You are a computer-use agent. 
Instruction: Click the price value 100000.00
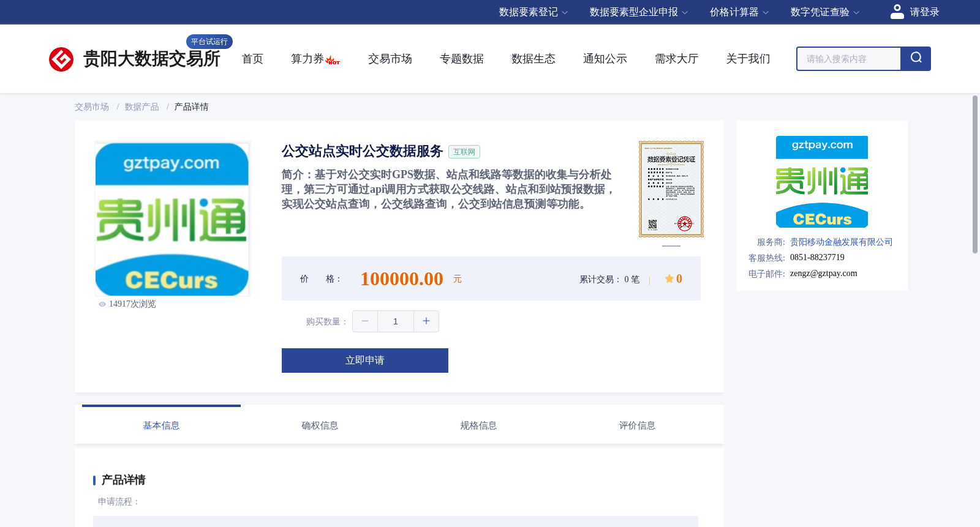point(402,278)
